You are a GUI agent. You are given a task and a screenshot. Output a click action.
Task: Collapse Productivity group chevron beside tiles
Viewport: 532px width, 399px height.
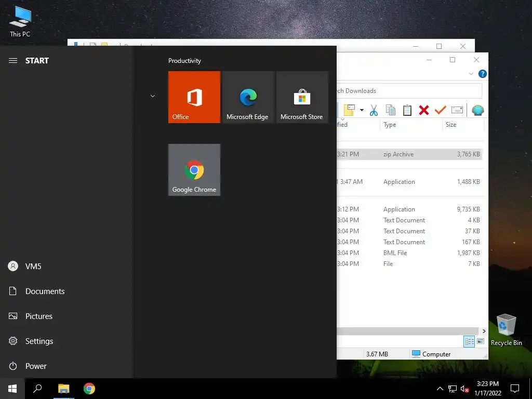click(153, 96)
